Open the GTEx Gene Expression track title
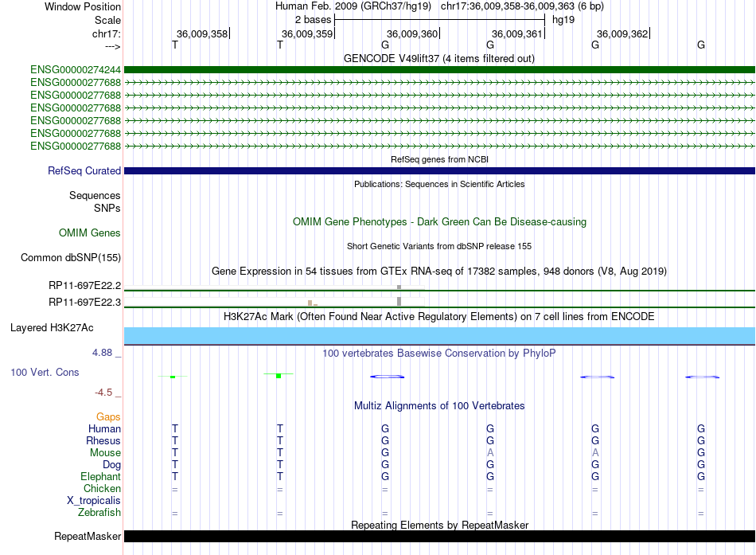This screenshot has width=756, height=555. point(439,272)
